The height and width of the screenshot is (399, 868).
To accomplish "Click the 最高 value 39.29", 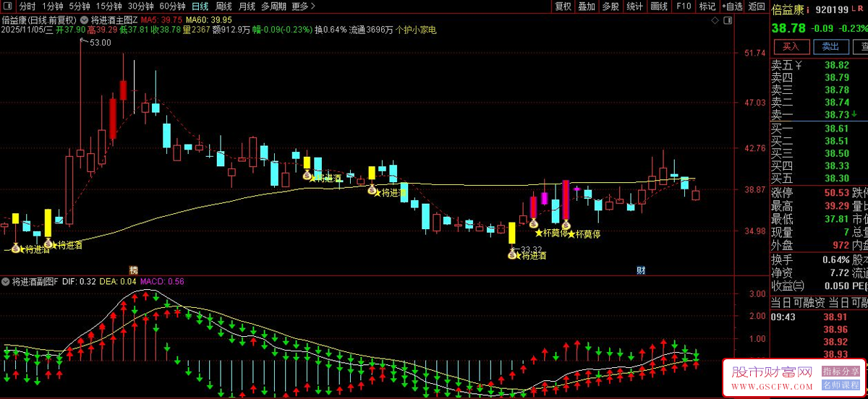I will (x=836, y=206).
